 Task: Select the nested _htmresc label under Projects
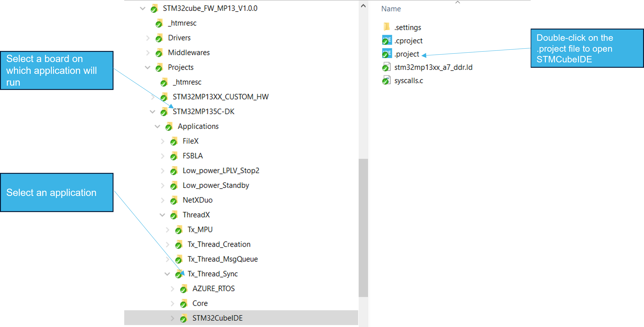click(x=187, y=82)
